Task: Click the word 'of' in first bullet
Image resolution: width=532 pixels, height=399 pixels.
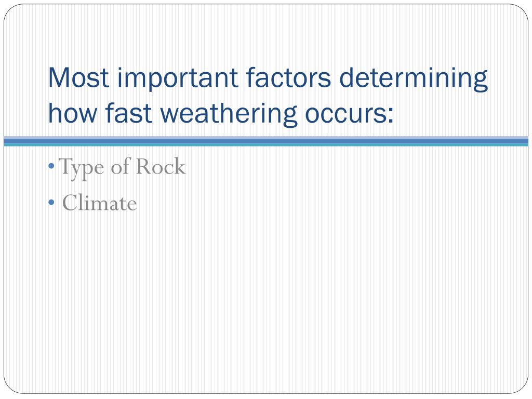Action: click(x=121, y=166)
